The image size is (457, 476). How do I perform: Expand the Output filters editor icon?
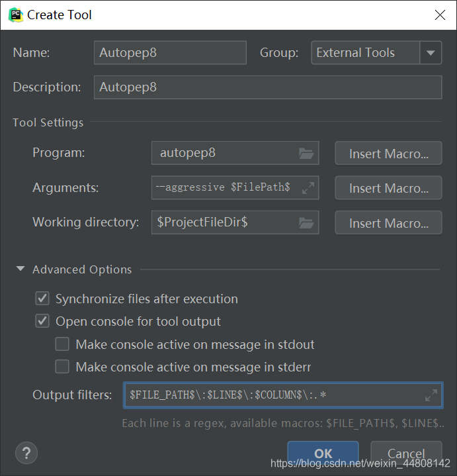tap(431, 395)
